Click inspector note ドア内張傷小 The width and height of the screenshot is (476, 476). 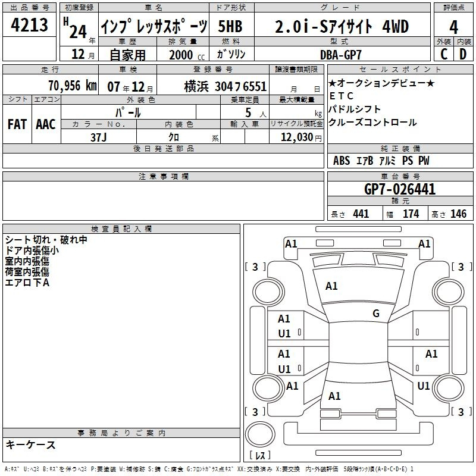pyautogui.click(x=32, y=250)
